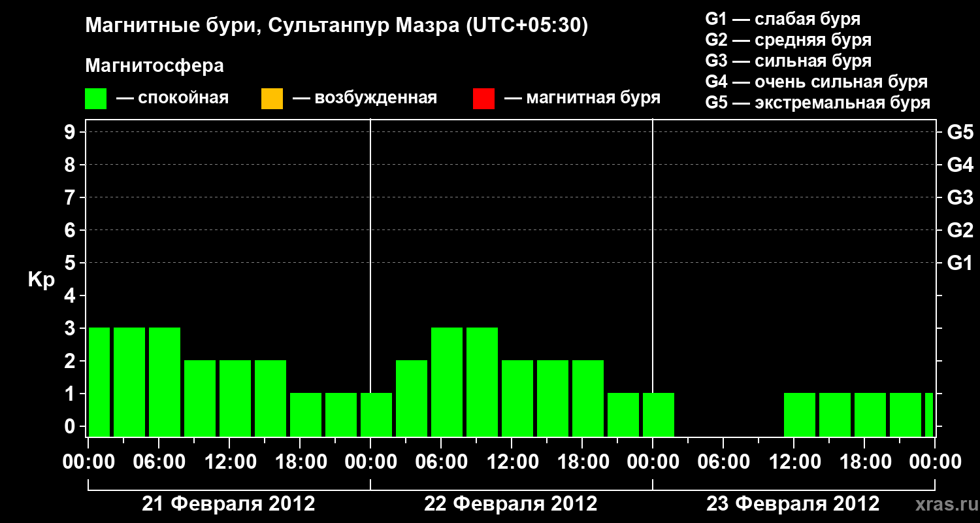Click the red 'магнитная буря' legend swatch

pyautogui.click(x=483, y=99)
